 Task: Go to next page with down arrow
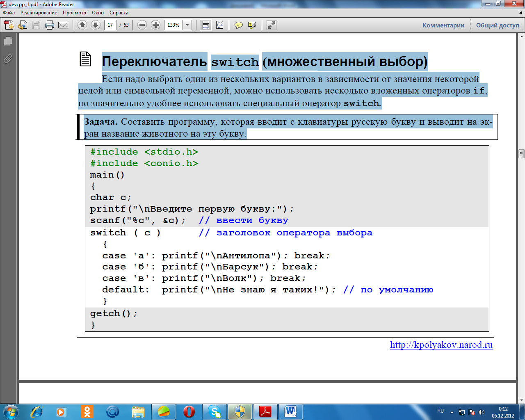(96, 25)
